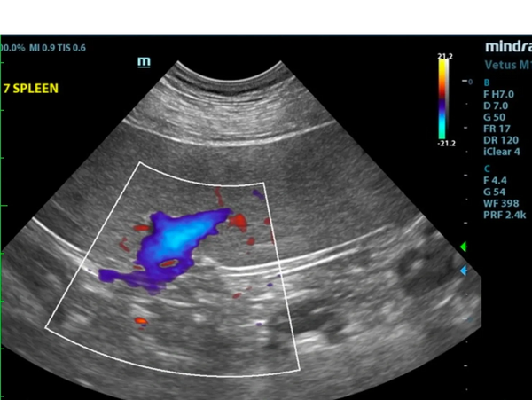Click the B mode parameter header
This screenshot has height=400, width=532.
point(486,82)
